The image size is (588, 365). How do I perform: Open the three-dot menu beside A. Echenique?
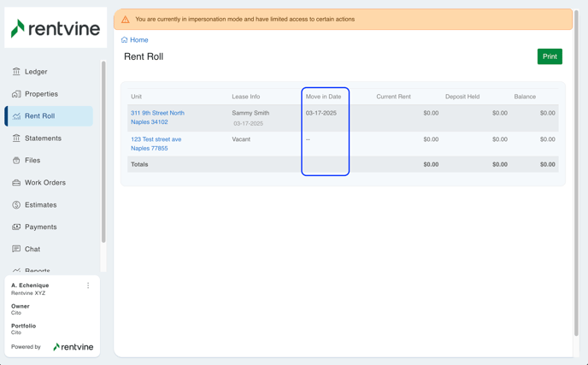point(88,286)
